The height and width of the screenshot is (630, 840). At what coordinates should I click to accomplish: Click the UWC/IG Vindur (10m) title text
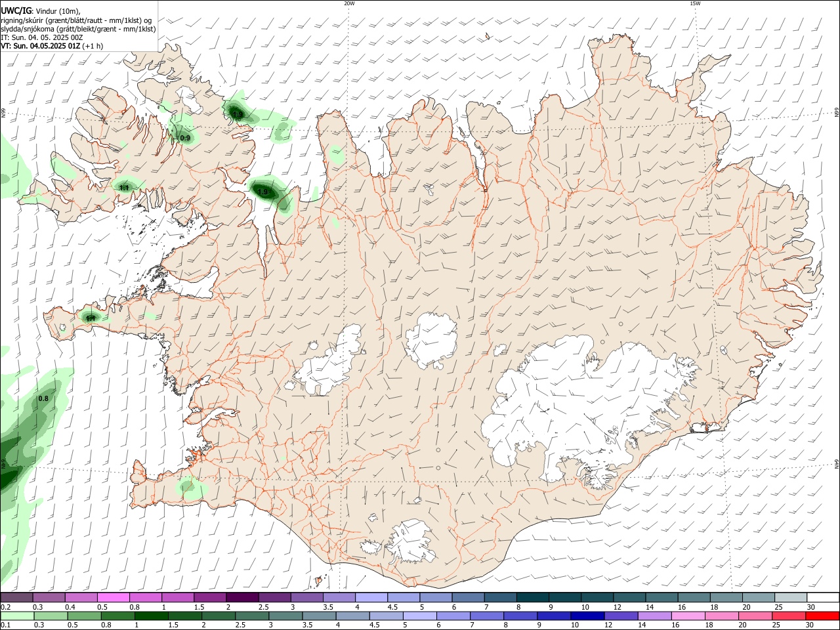click(x=40, y=11)
